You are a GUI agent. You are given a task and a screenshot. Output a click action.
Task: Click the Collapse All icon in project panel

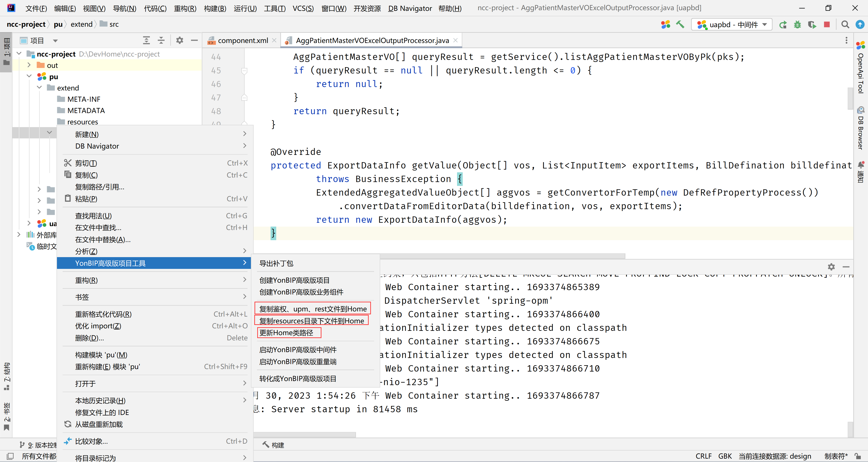(161, 40)
